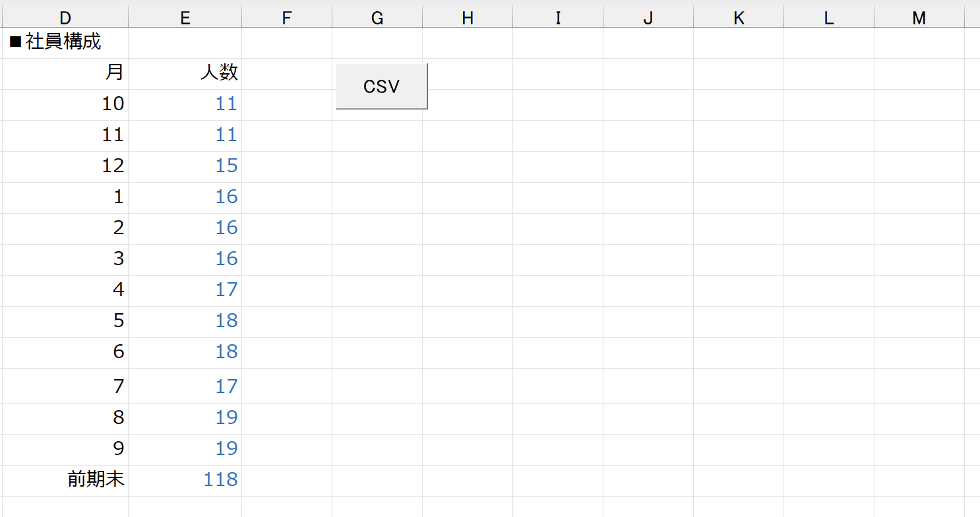980x517 pixels.
Task: Select the column I header
Action: [558, 18]
